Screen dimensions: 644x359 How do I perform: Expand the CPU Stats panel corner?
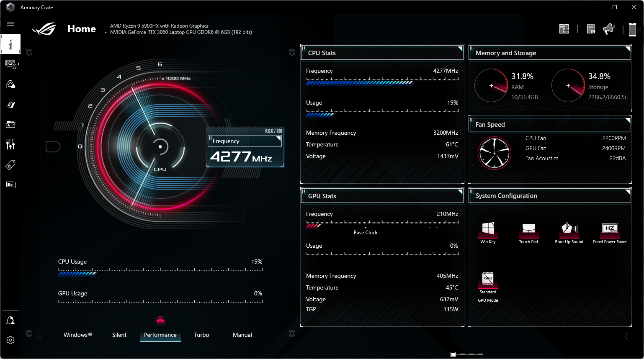pyautogui.click(x=460, y=49)
